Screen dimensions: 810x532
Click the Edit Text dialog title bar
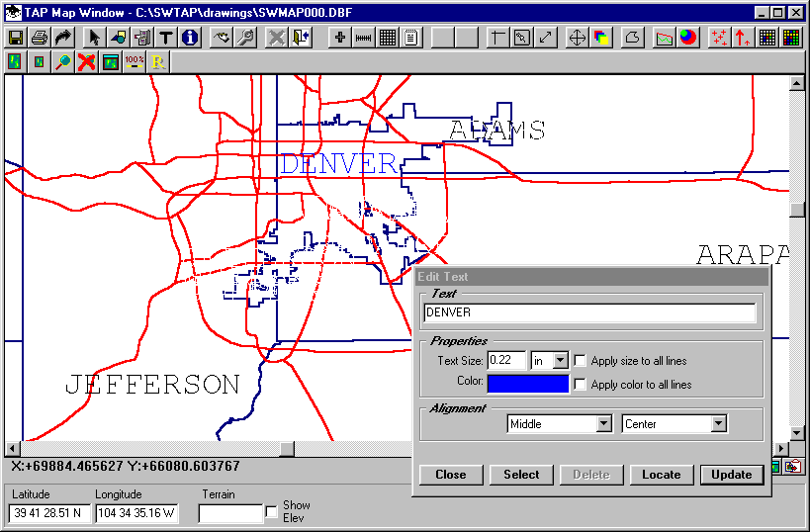(x=591, y=276)
